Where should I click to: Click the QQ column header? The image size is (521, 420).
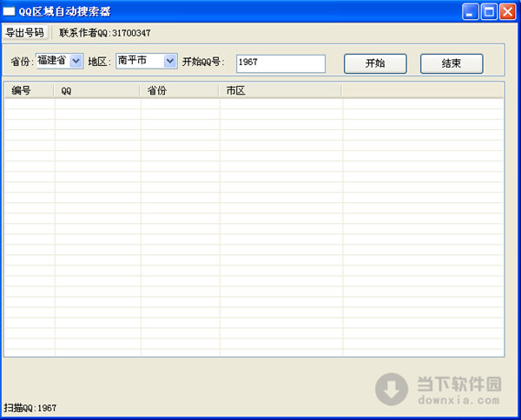pos(97,90)
